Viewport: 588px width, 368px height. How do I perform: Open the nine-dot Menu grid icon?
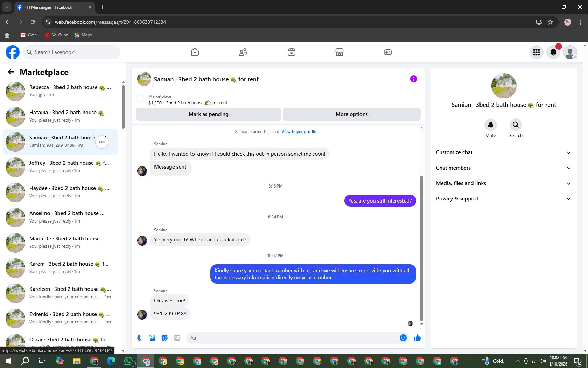click(537, 52)
